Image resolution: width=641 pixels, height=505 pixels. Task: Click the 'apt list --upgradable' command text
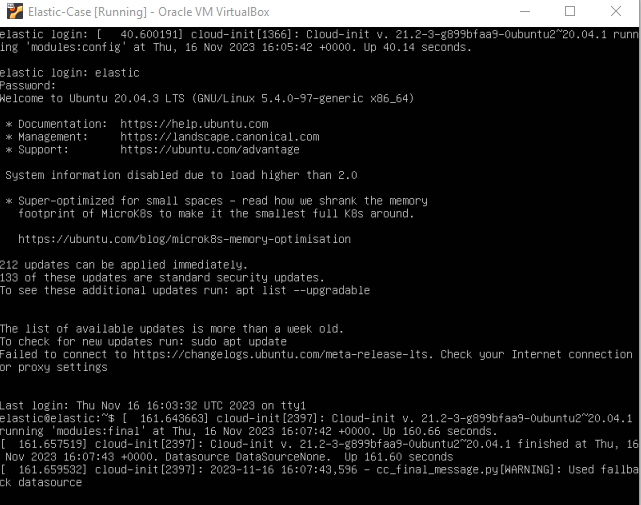coord(303,290)
